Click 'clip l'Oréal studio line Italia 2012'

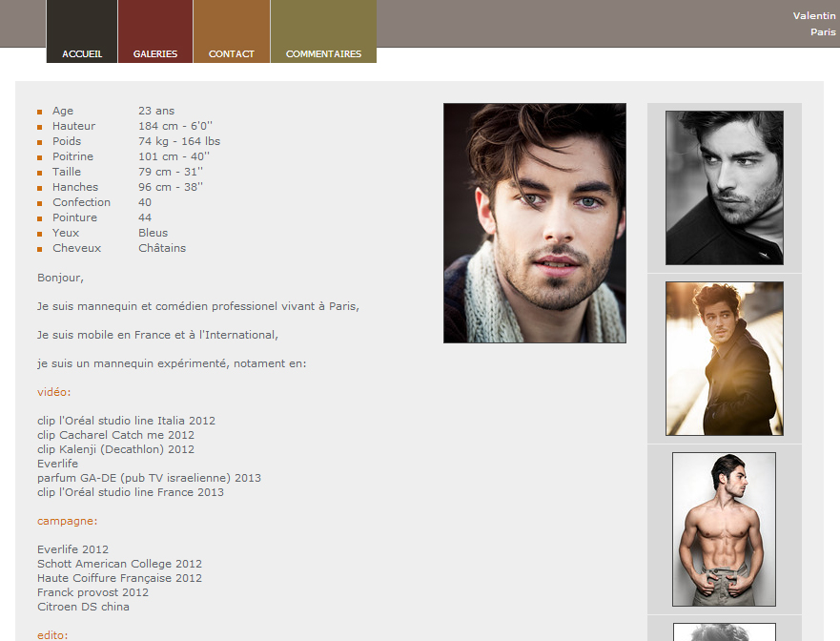pyautogui.click(x=127, y=421)
